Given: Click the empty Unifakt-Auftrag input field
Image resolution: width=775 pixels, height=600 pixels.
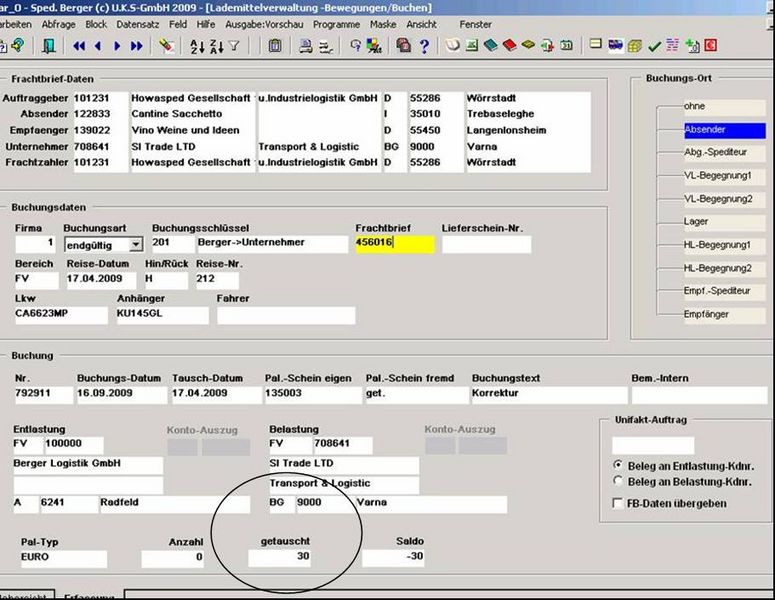Looking at the screenshot, I should pyautogui.click(x=653, y=445).
